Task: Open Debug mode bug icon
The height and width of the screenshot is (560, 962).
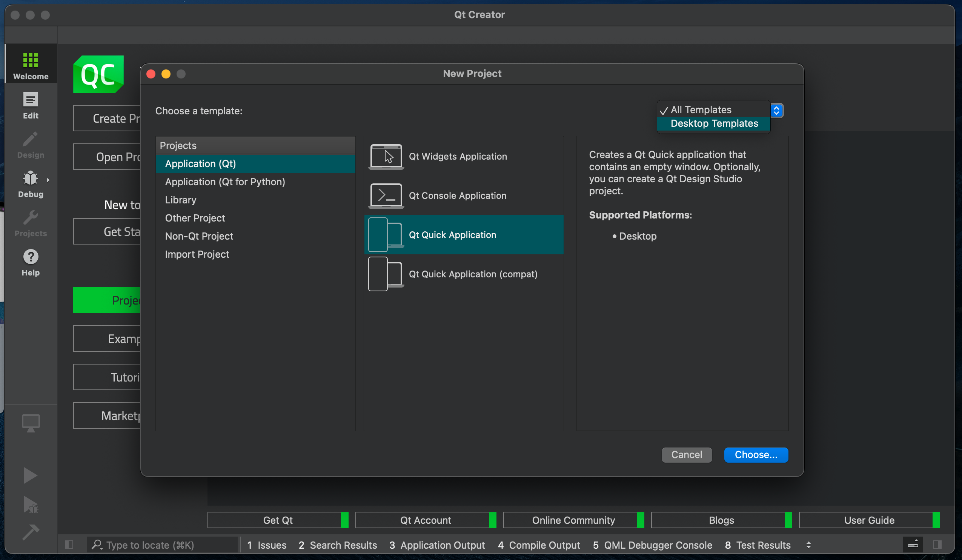Action: click(x=31, y=178)
